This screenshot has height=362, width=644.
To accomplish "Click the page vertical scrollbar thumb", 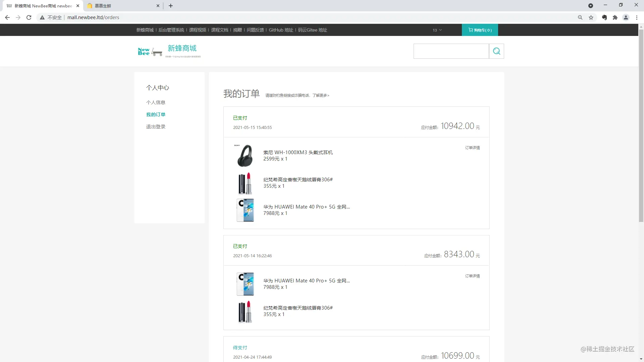I will point(641,126).
